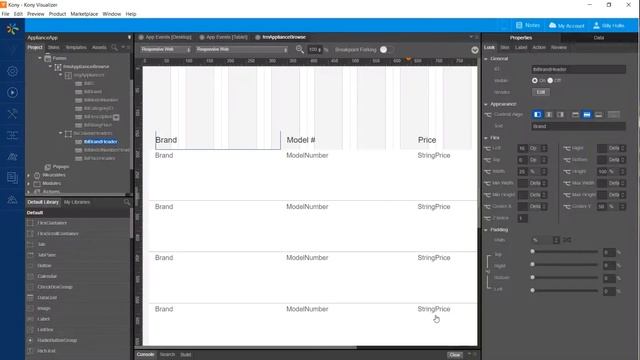The width and height of the screenshot is (640, 360).
Task: Adjust the Top padding slider
Action: pos(565,251)
